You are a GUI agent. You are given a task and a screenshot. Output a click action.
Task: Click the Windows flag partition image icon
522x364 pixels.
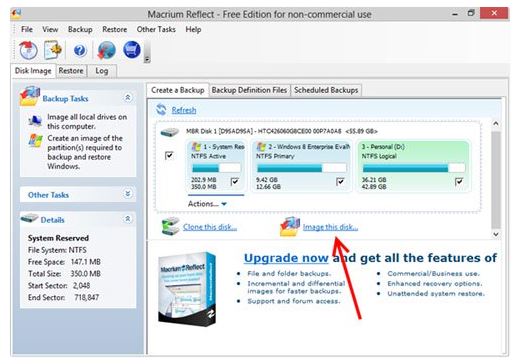tap(35, 141)
